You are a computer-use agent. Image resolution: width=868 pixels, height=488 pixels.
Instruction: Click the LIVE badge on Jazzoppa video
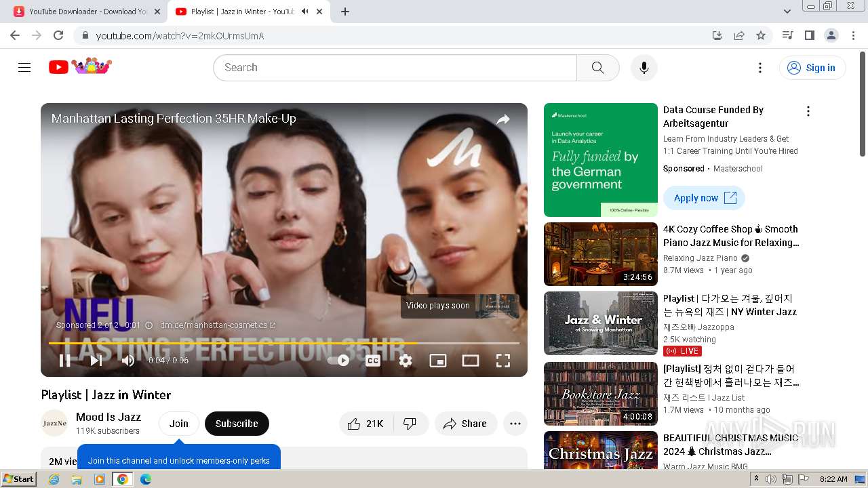click(x=682, y=351)
